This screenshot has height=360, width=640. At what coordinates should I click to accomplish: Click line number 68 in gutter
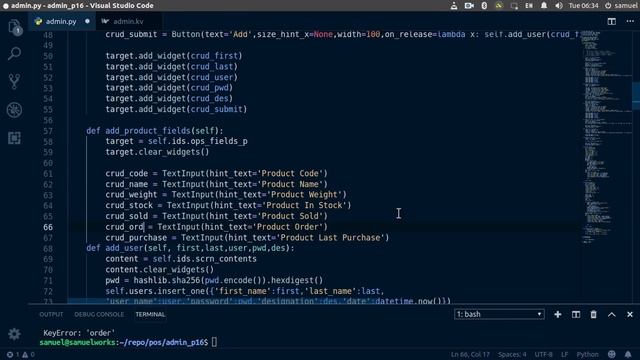click(x=48, y=249)
